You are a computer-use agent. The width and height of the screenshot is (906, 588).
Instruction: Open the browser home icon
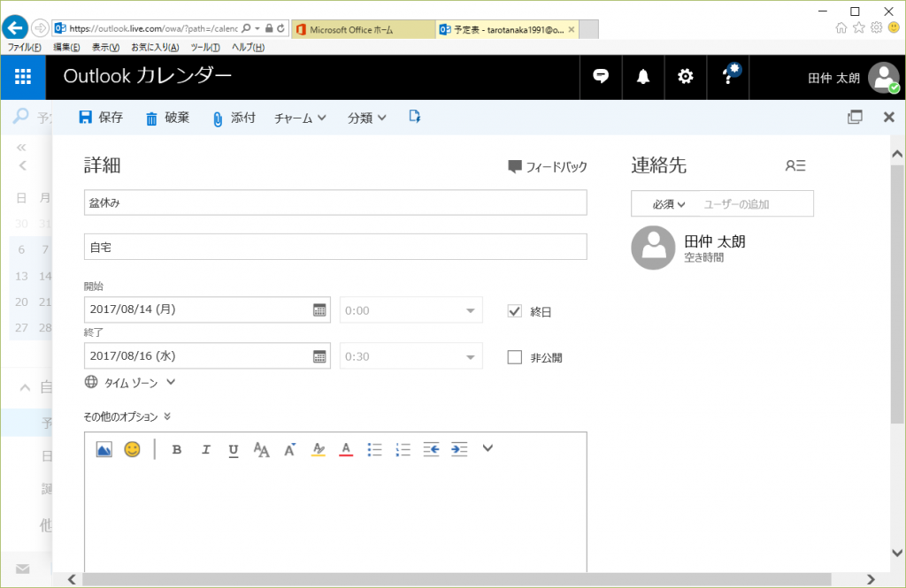(x=841, y=27)
